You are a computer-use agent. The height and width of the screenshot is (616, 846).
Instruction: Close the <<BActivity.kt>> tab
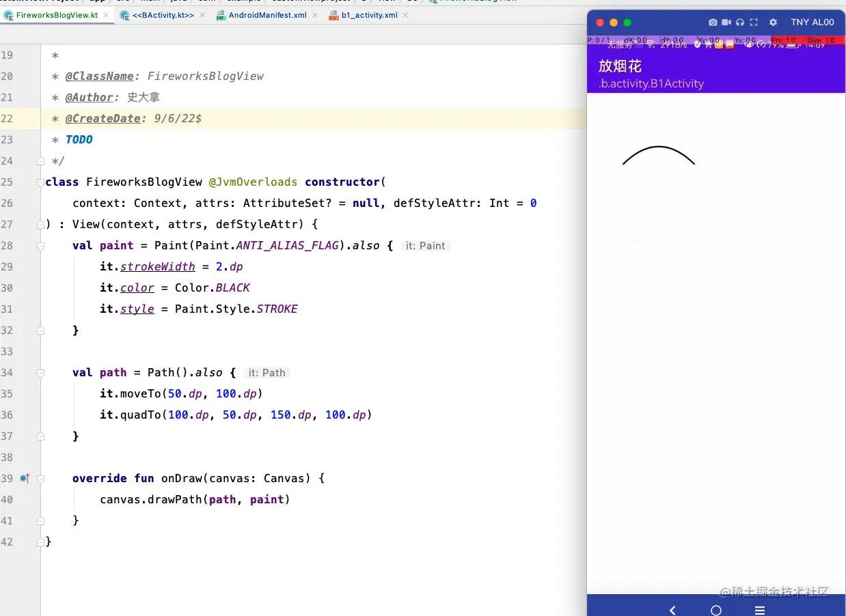[202, 15]
